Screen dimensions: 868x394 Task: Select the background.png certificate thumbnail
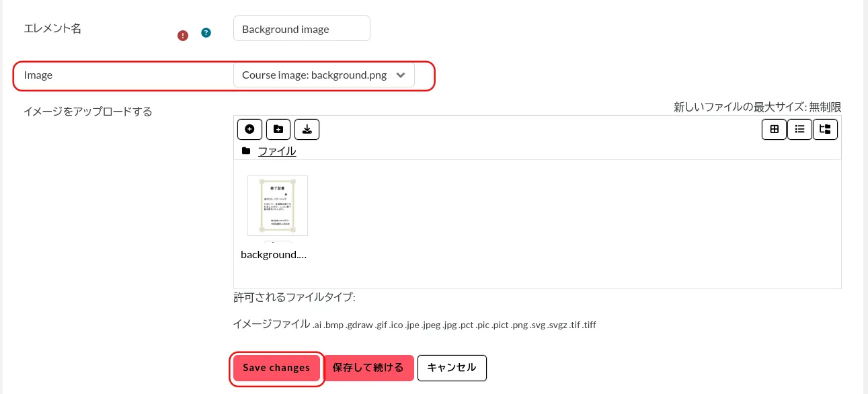point(277,206)
